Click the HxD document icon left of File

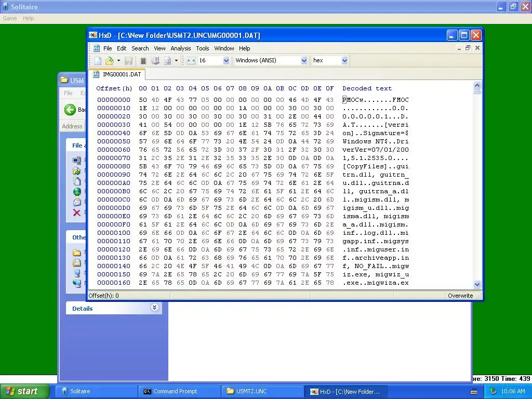pyautogui.click(x=96, y=48)
